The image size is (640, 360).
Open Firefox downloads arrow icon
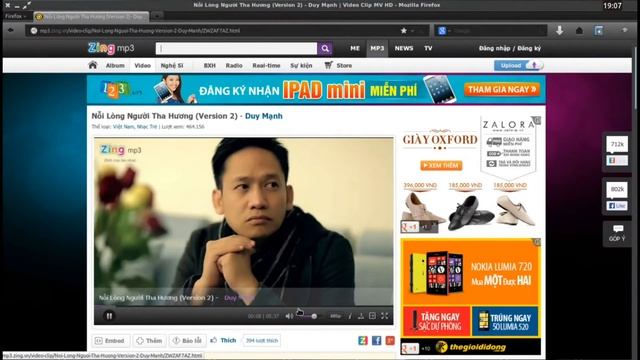pos(560,30)
